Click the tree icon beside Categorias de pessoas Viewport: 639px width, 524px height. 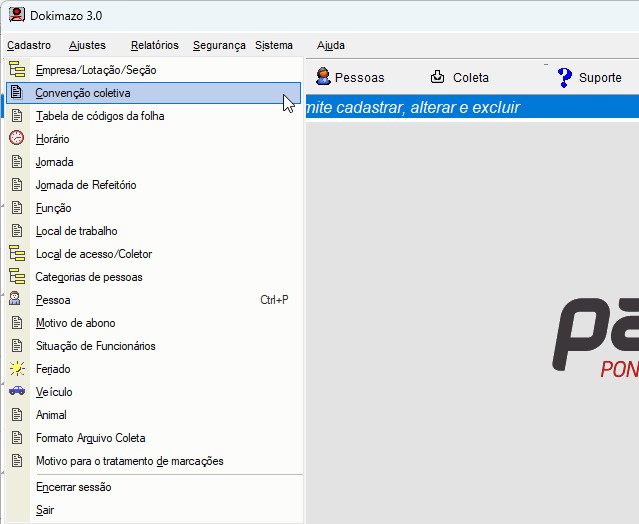click(16, 277)
